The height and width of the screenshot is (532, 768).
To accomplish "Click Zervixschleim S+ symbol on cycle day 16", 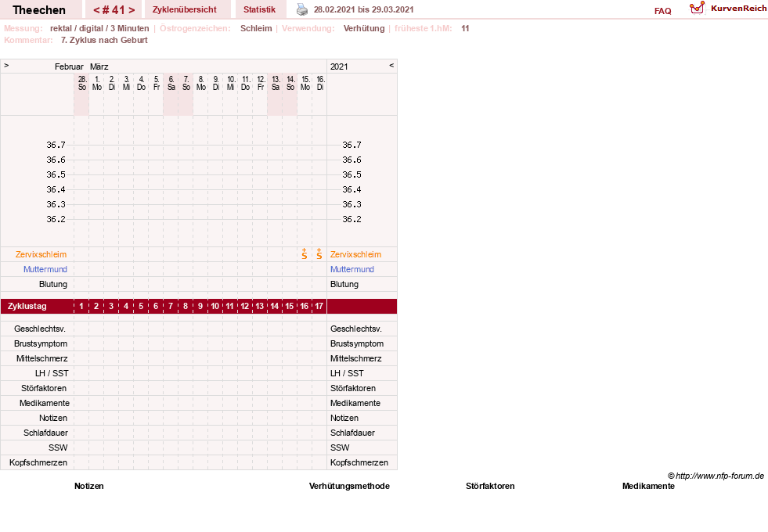I will [305, 253].
